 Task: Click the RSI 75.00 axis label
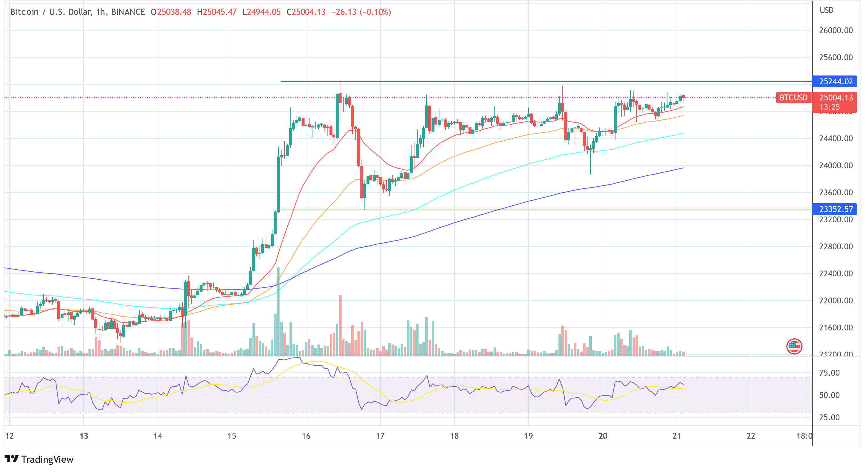pyautogui.click(x=829, y=373)
